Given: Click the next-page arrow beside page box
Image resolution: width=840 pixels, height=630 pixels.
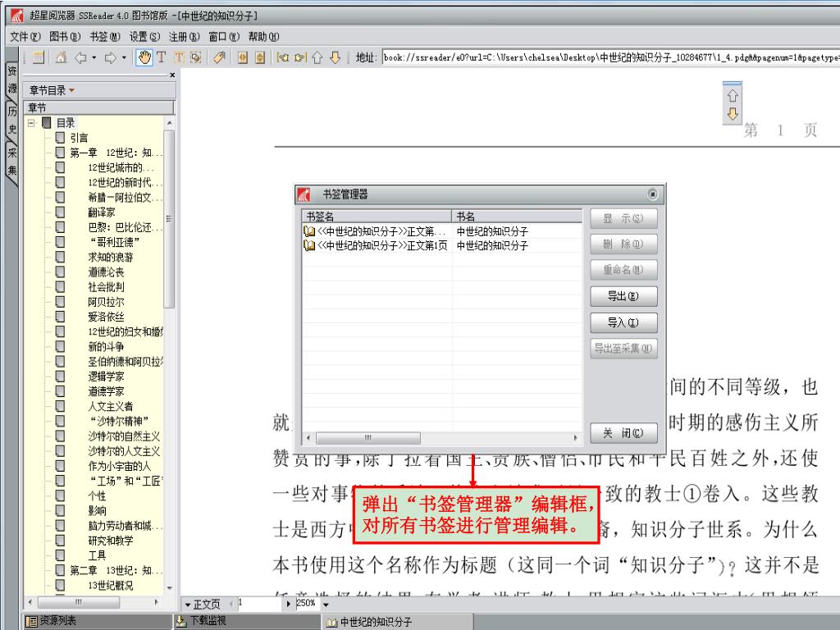Looking at the screenshot, I should click(x=288, y=605).
